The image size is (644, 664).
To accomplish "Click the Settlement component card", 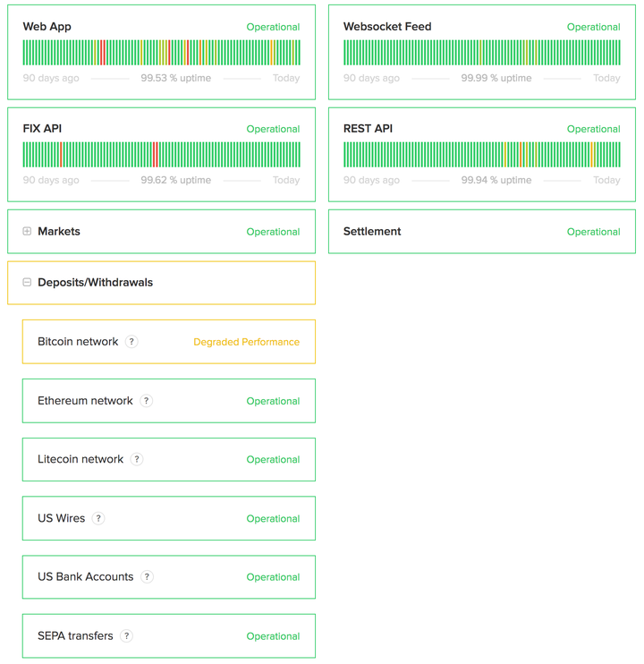I will [482, 232].
